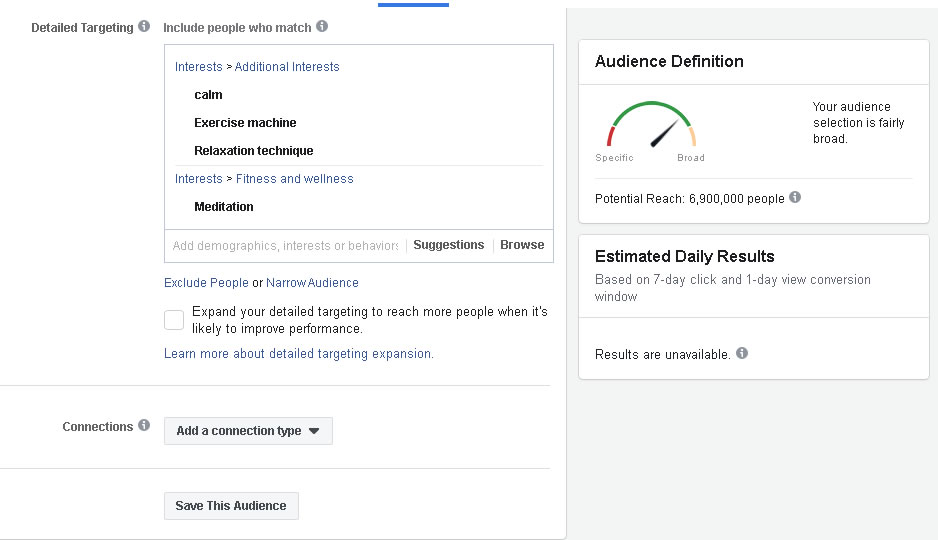Click info icon beside Detailed Targeting label
938x540 pixels.
tap(144, 26)
